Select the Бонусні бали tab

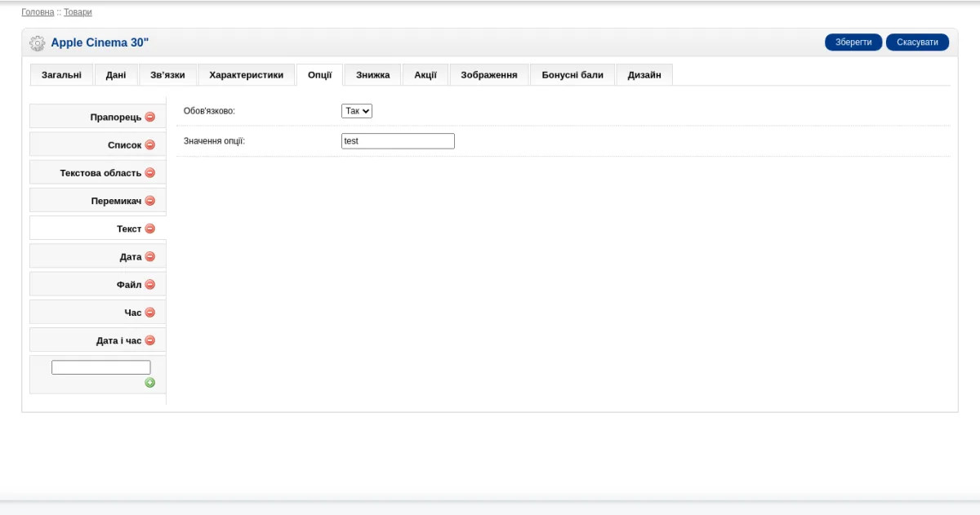572,75
